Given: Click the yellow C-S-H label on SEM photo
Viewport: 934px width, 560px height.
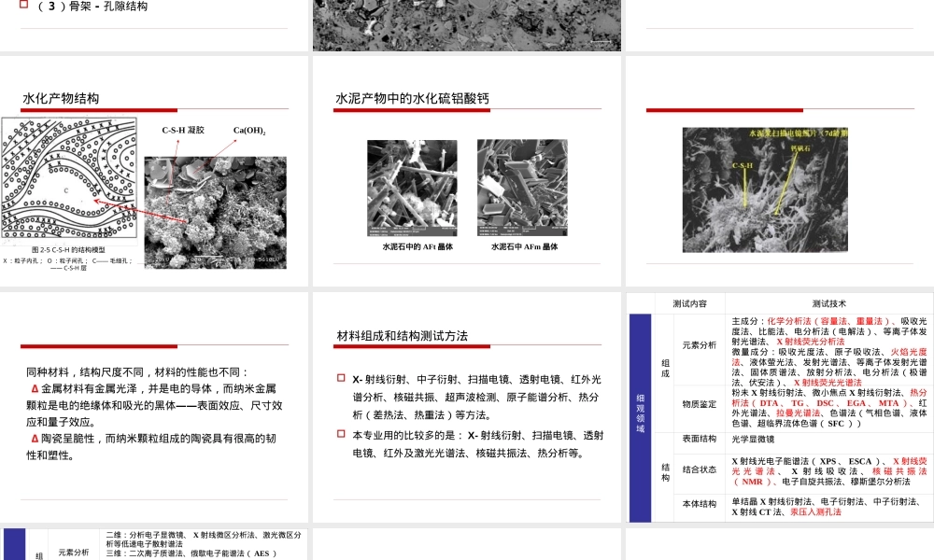Looking at the screenshot, I should [743, 165].
